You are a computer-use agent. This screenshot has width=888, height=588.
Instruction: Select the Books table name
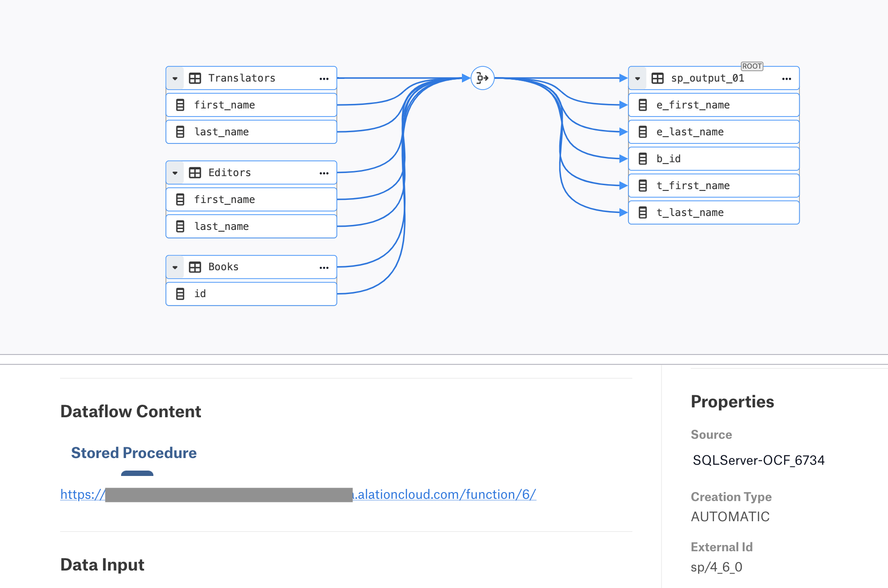(x=223, y=267)
